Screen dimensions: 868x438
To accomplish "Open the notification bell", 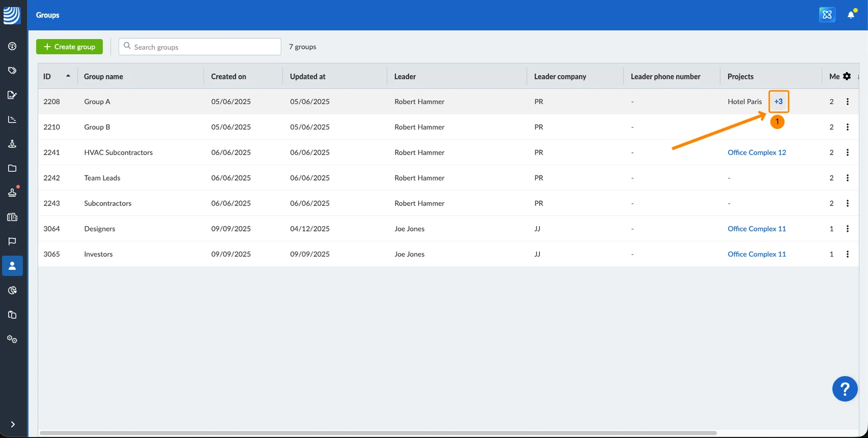I will point(851,15).
